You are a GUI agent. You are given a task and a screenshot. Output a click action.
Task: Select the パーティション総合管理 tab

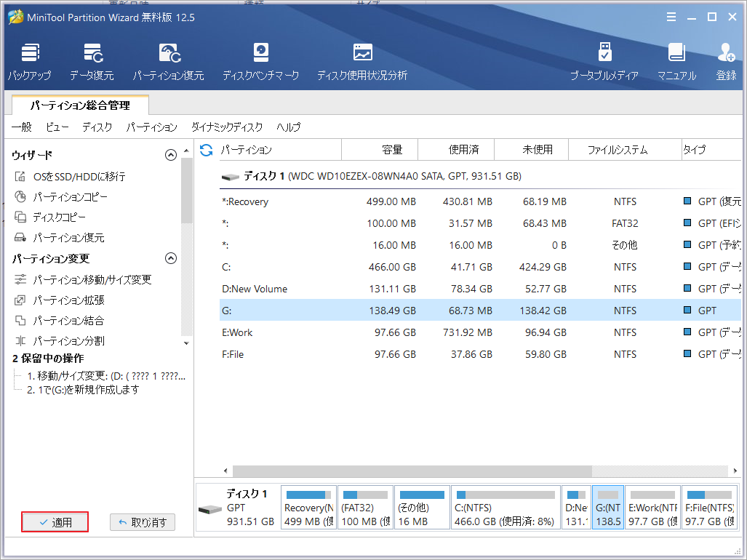coord(80,105)
